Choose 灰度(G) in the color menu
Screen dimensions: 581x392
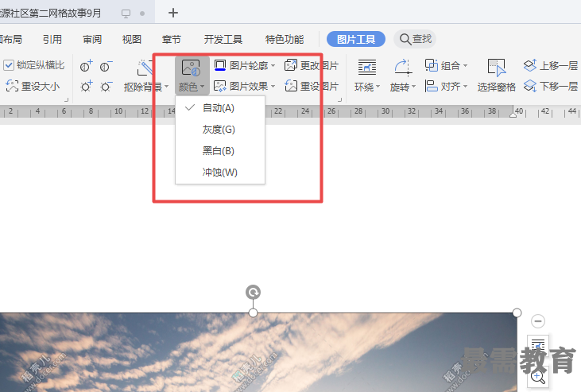(220, 130)
